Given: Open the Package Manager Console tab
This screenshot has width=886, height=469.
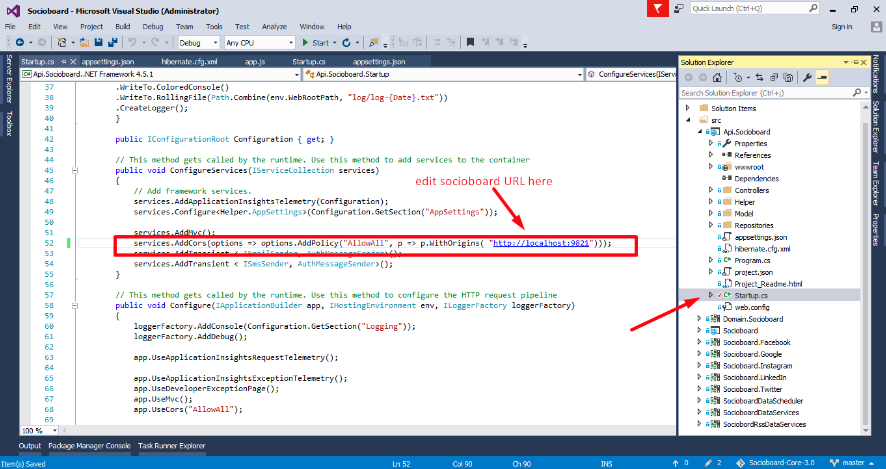Looking at the screenshot, I should [89, 446].
